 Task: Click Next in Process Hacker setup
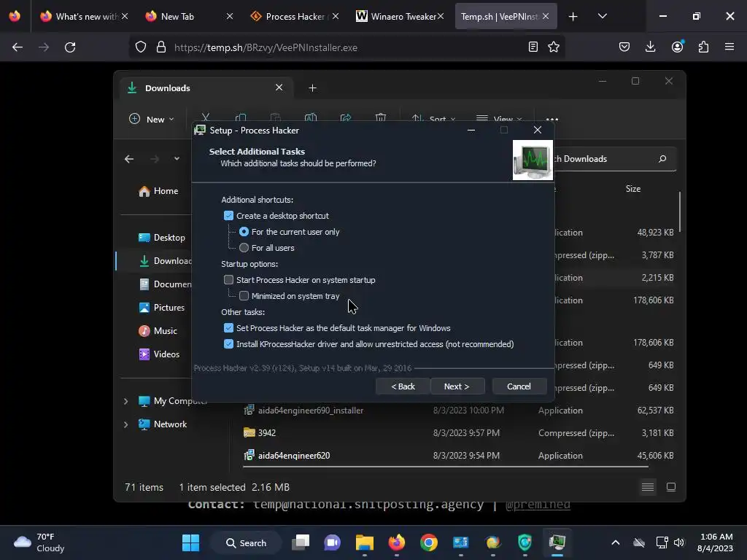pyautogui.click(x=457, y=386)
